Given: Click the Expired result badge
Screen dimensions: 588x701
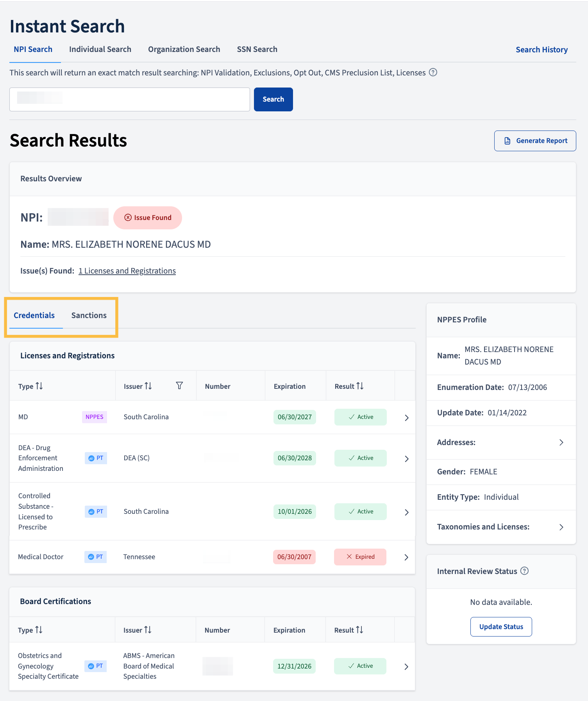Looking at the screenshot, I should click(x=360, y=557).
